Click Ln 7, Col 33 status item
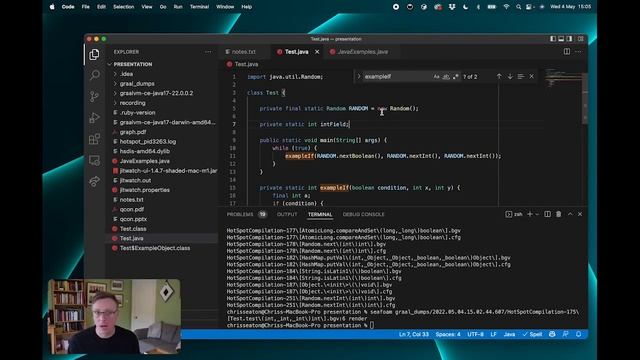Screen dimensions: 640x360 [413, 334]
